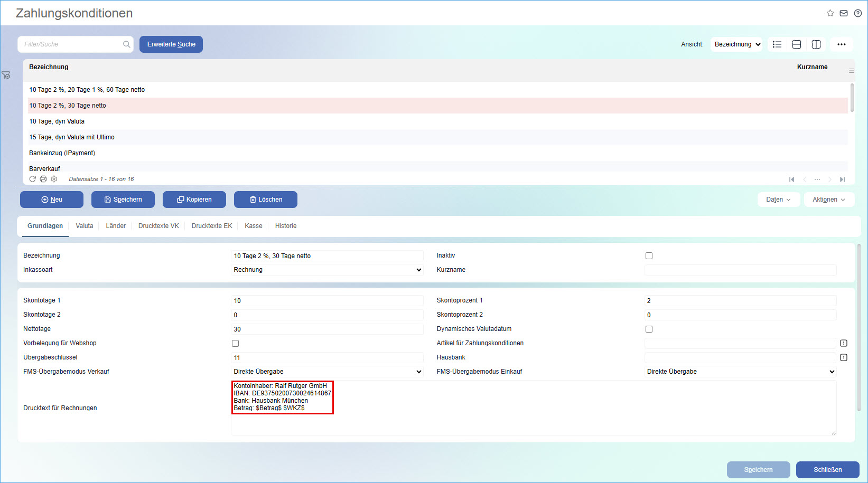Click the refresh records icon
The width and height of the screenshot is (868, 483).
(33, 179)
